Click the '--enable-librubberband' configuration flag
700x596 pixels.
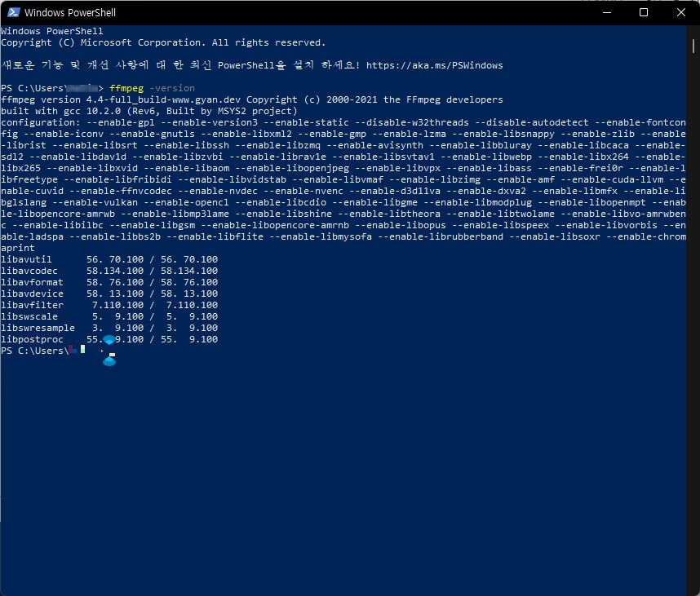coord(441,236)
